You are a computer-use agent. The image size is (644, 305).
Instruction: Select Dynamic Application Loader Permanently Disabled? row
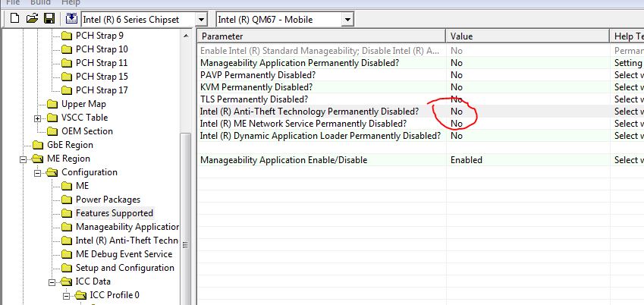[x=420, y=136]
